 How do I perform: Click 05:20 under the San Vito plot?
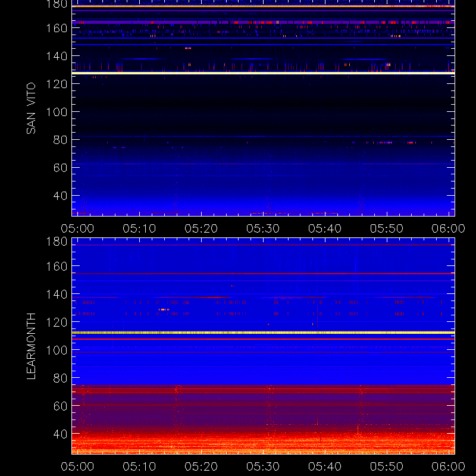point(201,228)
